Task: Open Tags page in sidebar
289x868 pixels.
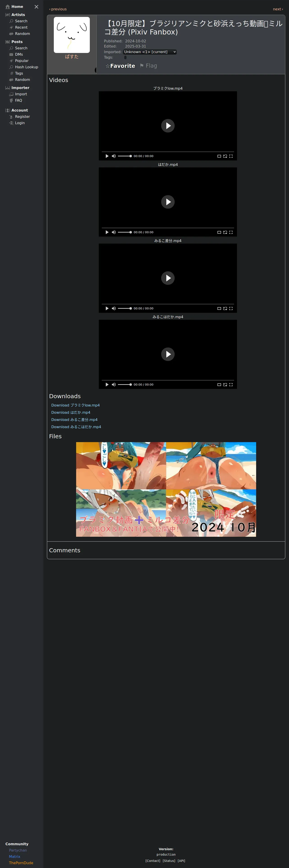Action: click(x=19, y=73)
